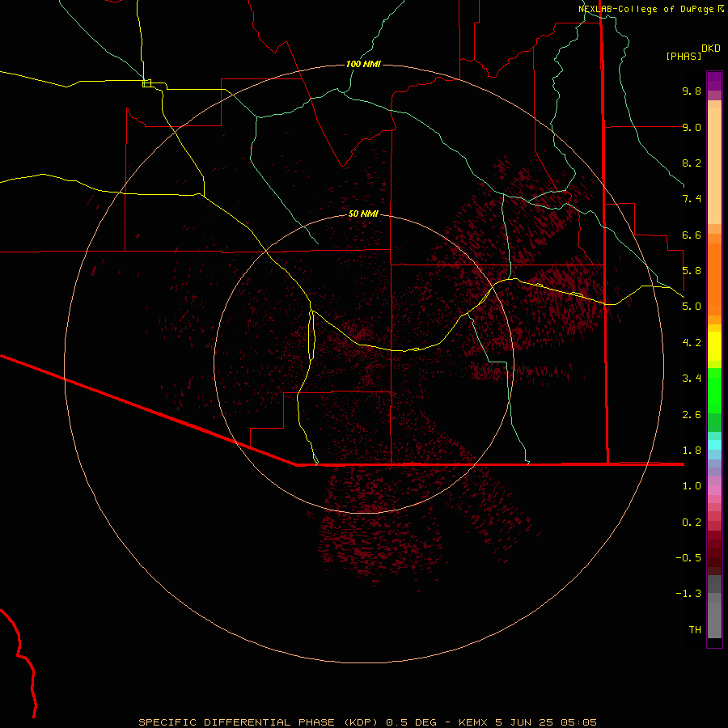Click the 1.0 scale value

[692, 486]
